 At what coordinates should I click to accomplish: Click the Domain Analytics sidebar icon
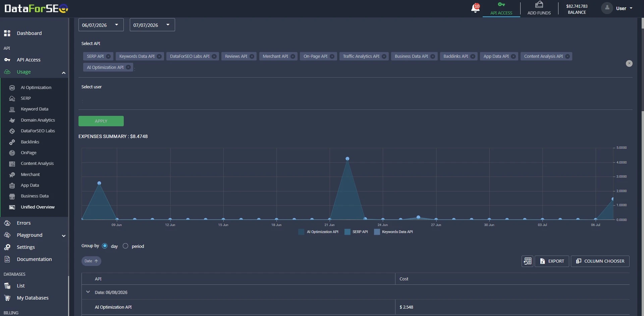pos(12,120)
